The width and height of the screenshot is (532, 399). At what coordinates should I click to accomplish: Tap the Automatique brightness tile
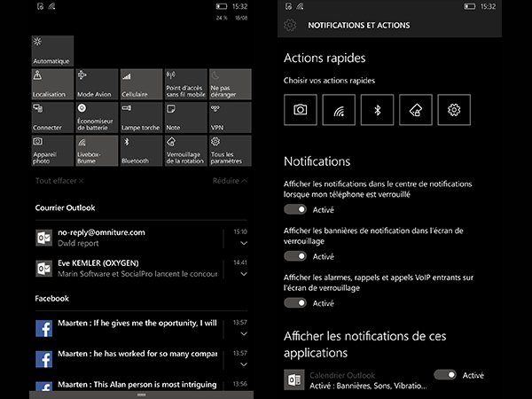(x=52, y=51)
